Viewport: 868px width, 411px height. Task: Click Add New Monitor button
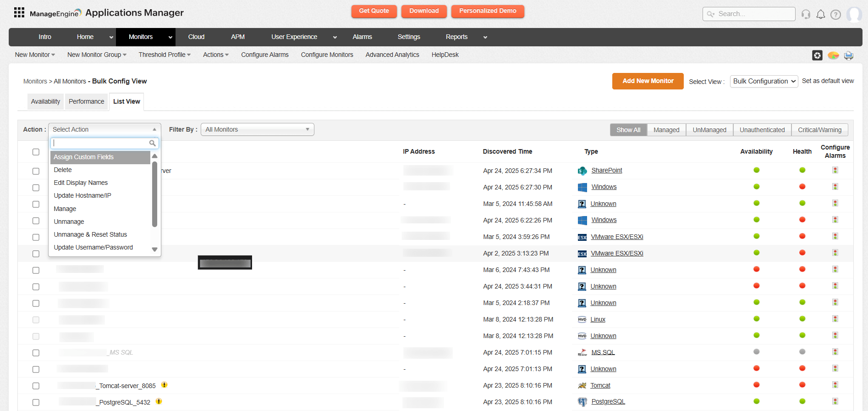(648, 81)
